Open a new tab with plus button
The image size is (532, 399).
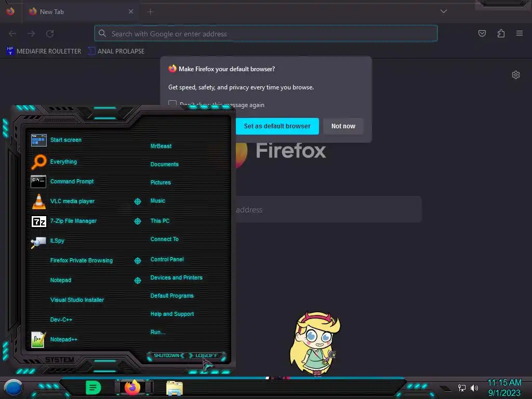[151, 12]
